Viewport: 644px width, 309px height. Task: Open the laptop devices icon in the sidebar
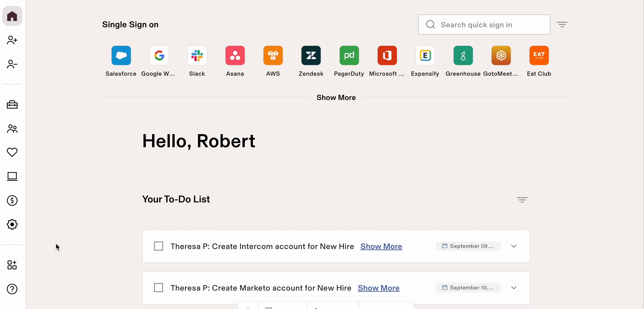(x=12, y=176)
